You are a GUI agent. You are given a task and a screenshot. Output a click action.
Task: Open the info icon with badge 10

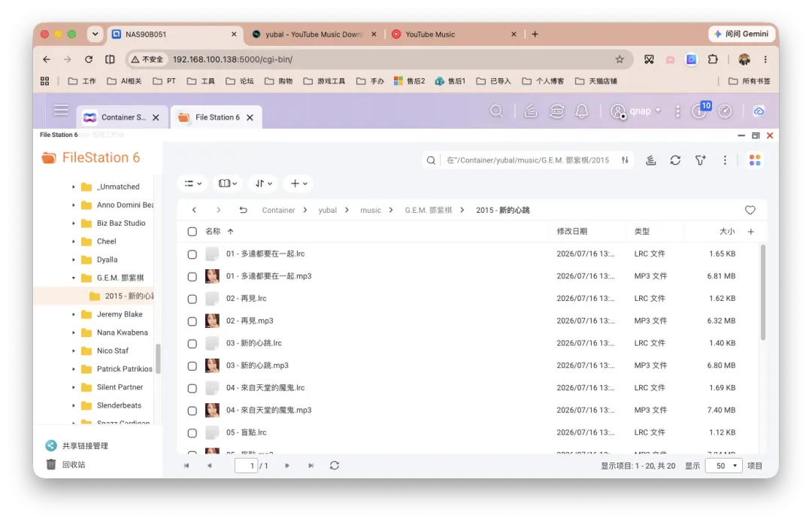[x=700, y=111]
